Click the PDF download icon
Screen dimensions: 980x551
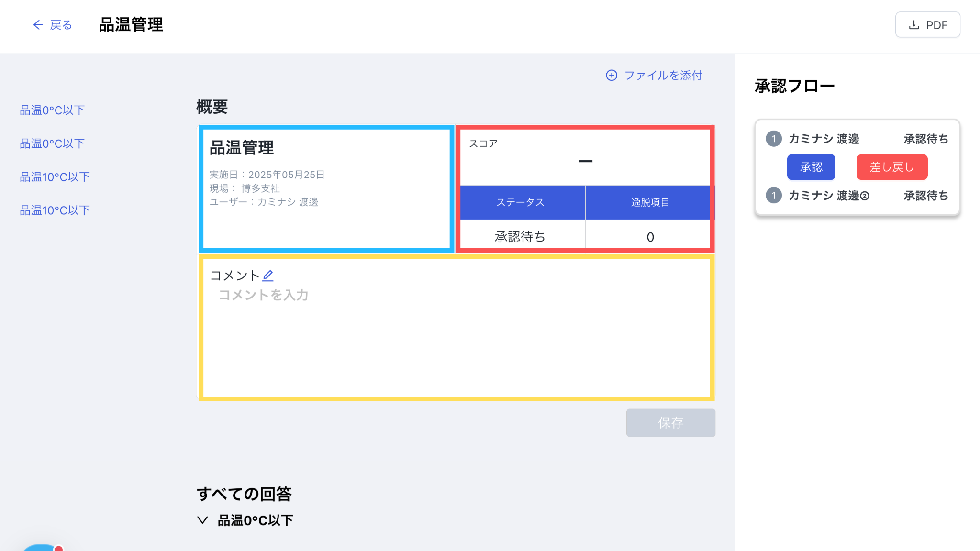(x=913, y=25)
